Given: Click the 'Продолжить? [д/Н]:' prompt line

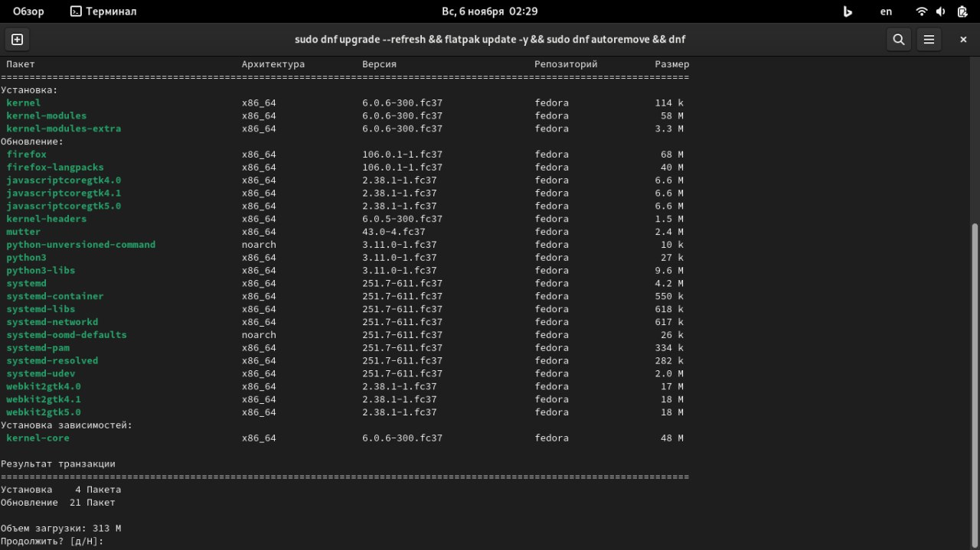Looking at the screenshot, I should [52, 542].
